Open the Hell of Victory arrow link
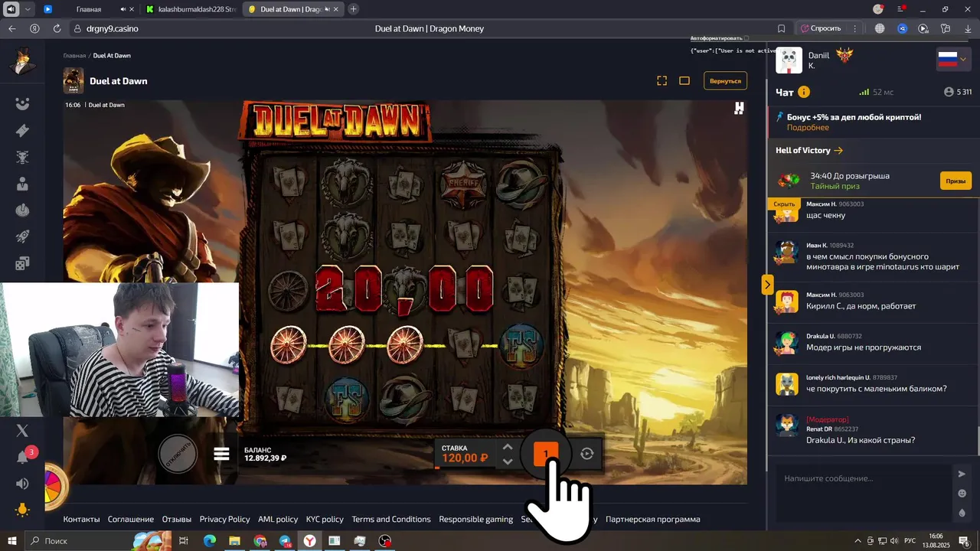Viewport: 980px width, 551px height. (x=838, y=151)
